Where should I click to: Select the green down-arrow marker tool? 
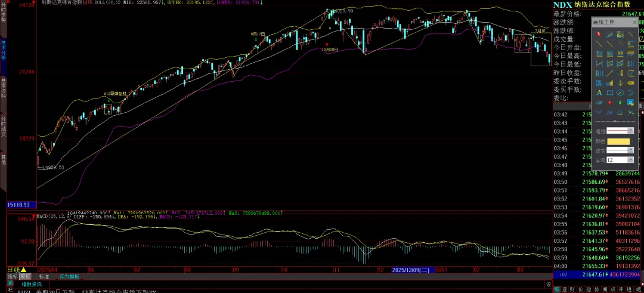point(620,102)
